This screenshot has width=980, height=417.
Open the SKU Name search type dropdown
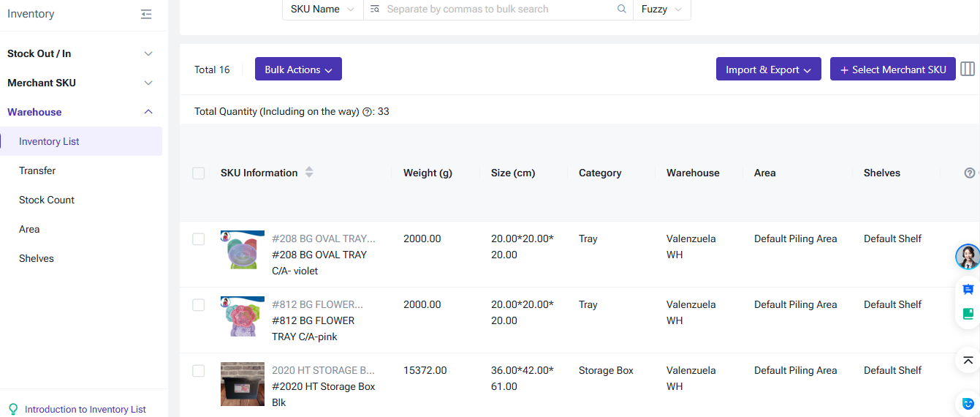tap(322, 10)
